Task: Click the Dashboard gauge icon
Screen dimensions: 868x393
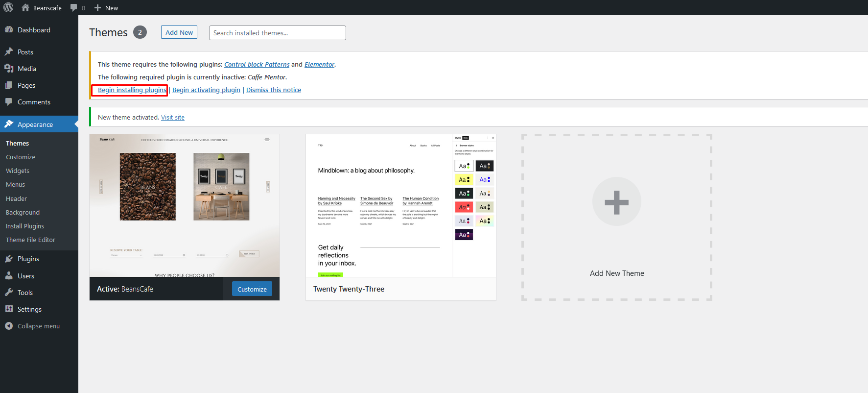Action: 9,29
